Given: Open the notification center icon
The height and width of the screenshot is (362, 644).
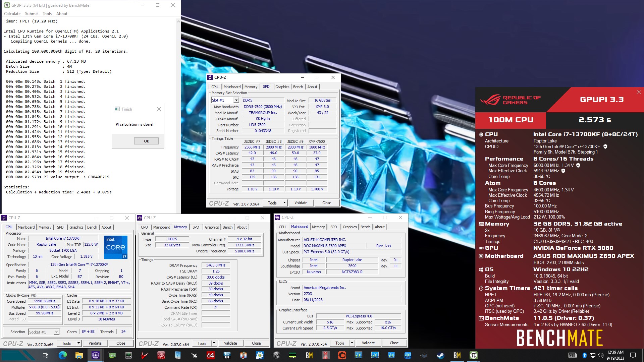Looking at the screenshot, I should click(x=633, y=355).
